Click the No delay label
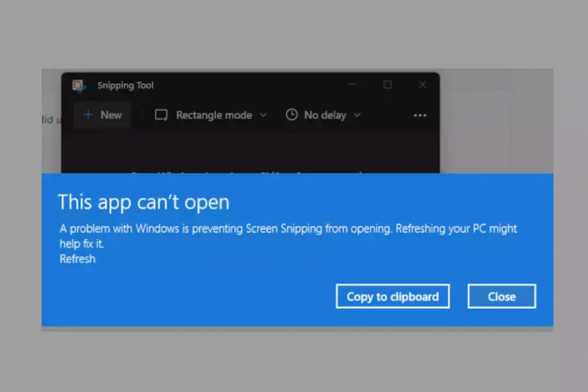 (x=325, y=115)
